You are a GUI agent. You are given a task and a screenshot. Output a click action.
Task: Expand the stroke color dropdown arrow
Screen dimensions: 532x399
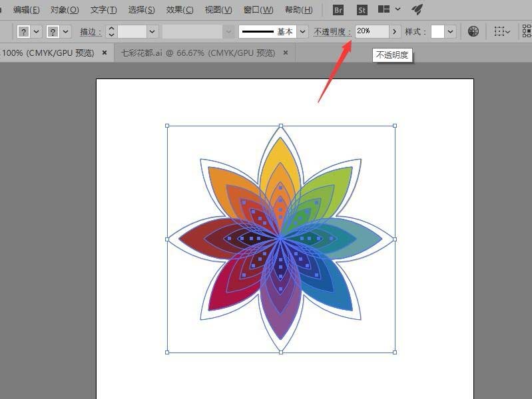click(x=65, y=32)
